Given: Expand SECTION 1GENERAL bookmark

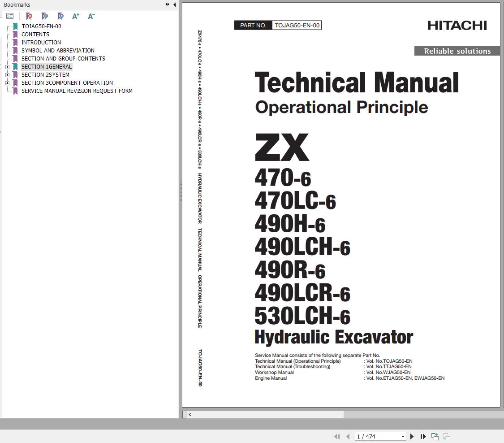Looking at the screenshot, I should (8, 67).
